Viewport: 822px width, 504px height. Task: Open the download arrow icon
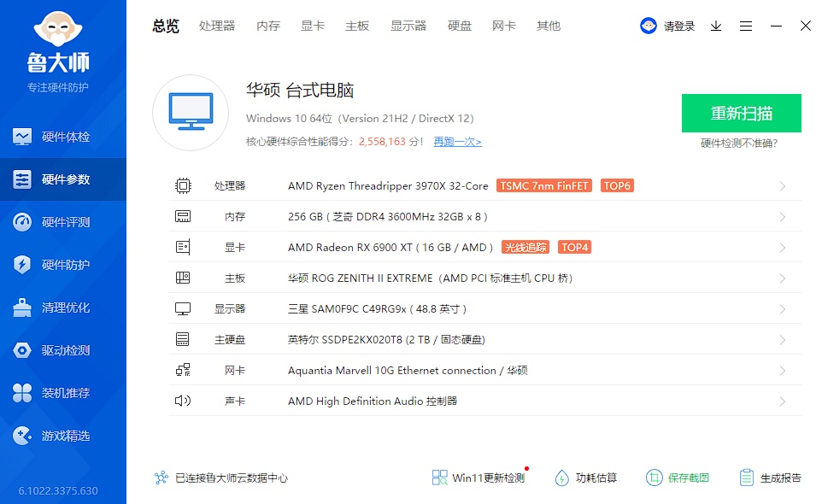(716, 26)
